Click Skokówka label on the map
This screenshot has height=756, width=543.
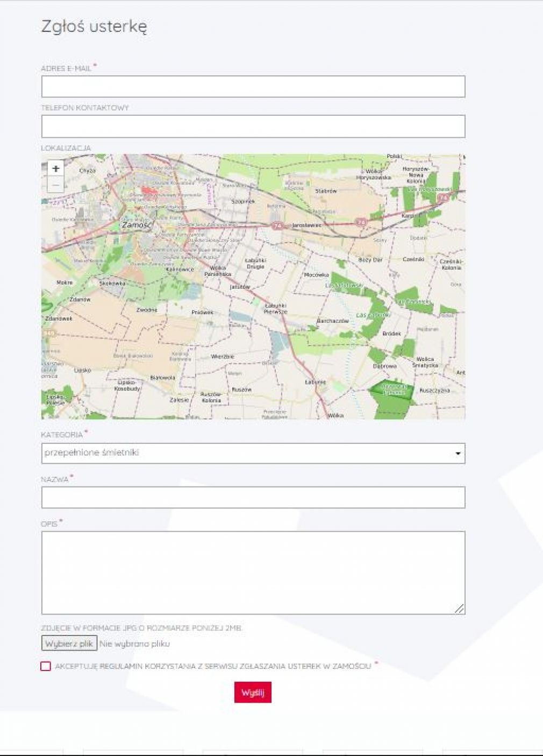[x=112, y=283]
